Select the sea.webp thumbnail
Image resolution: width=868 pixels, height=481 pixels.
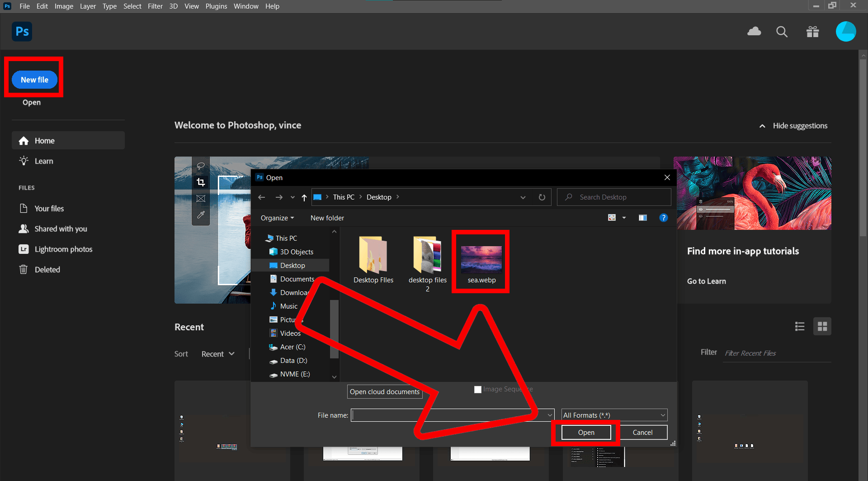(x=481, y=259)
